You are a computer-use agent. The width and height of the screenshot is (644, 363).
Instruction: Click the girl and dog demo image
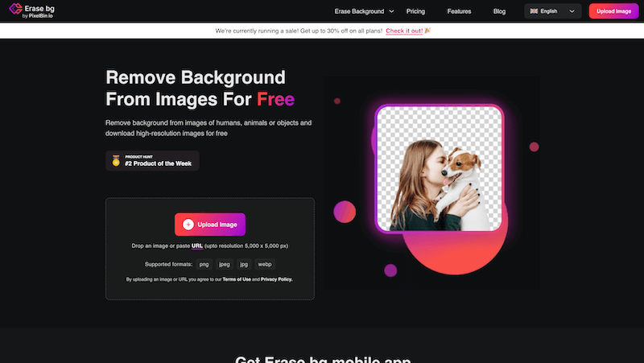tap(439, 169)
